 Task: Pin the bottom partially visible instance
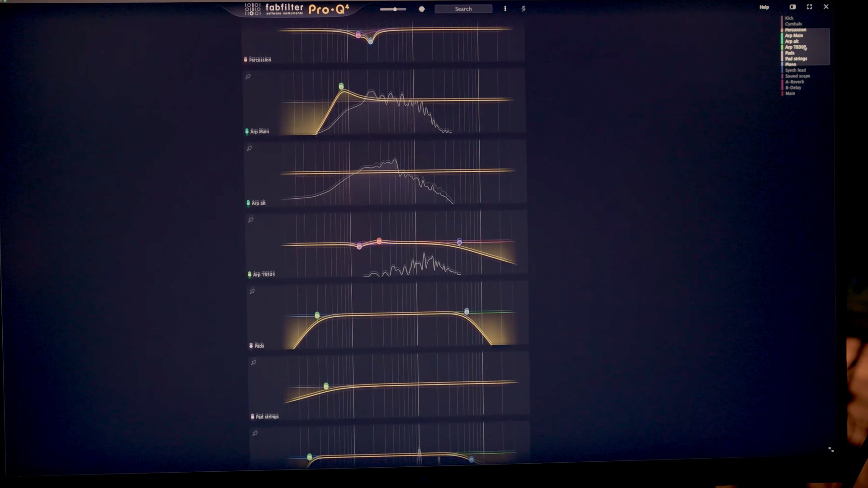pos(255,433)
